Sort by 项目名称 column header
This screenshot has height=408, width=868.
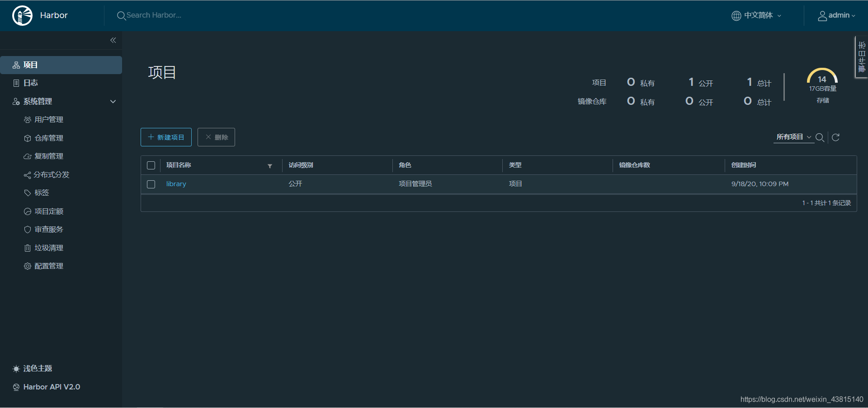pos(179,165)
